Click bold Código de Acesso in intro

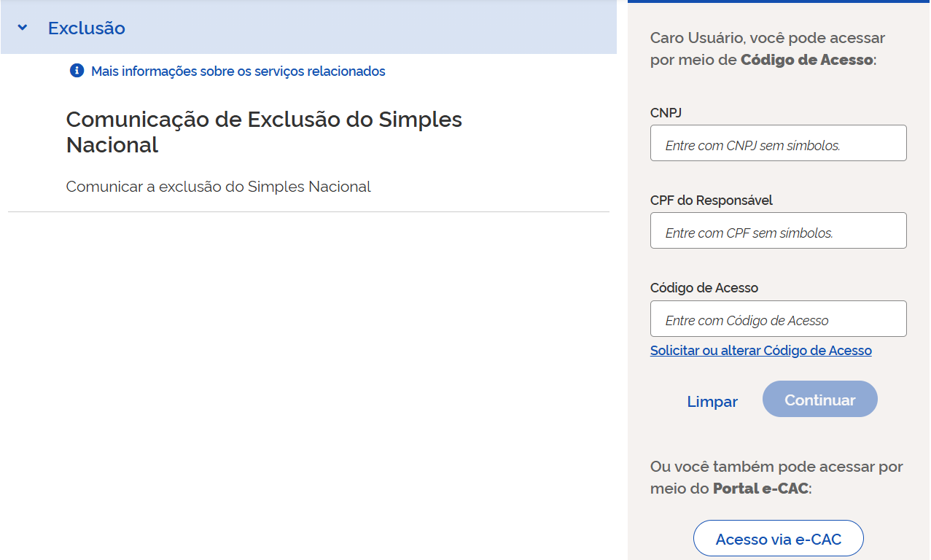tap(806, 60)
